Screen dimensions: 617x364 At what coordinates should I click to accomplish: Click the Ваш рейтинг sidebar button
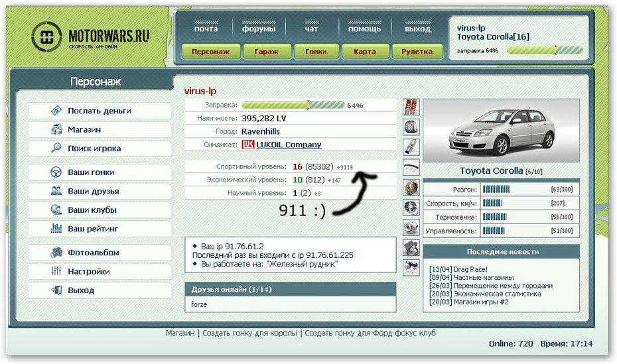coord(100,229)
